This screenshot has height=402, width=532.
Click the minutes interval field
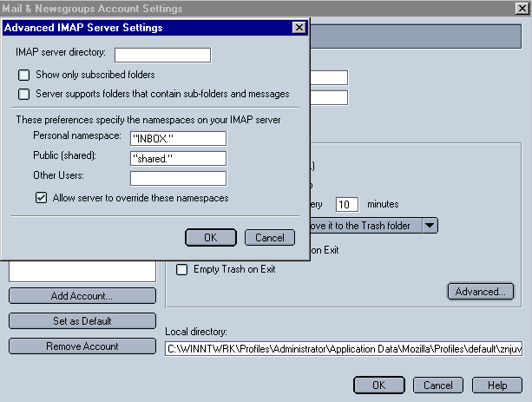347,205
